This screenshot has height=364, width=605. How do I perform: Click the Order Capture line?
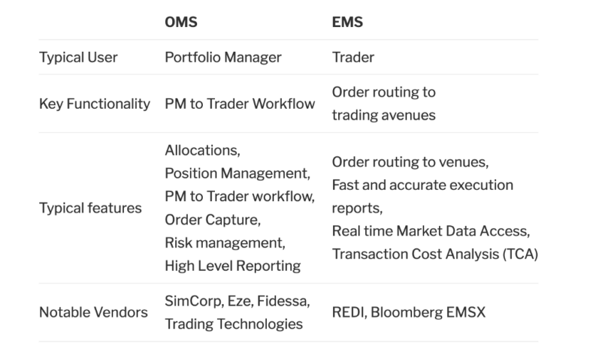pyautogui.click(x=213, y=220)
